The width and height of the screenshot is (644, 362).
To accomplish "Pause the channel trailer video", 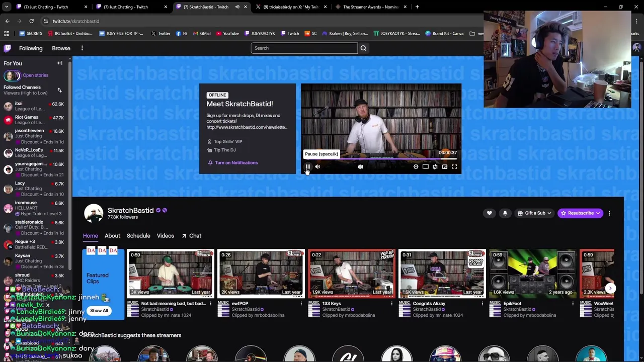I will click(x=308, y=166).
